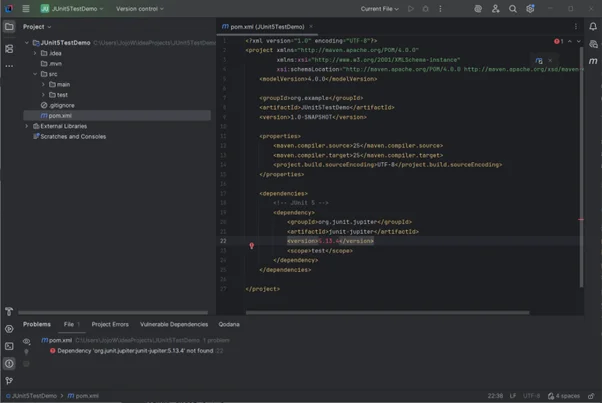602x403 pixels.
Task: Switch to the Vulnerable Dependencies tab
Action: tap(174, 324)
